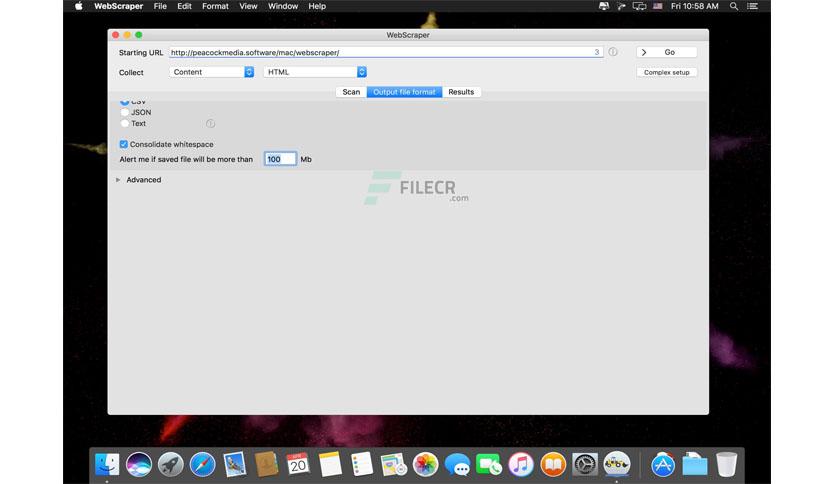Open the WebScraper application menu
The width and height of the screenshot is (836, 484).
[118, 6]
